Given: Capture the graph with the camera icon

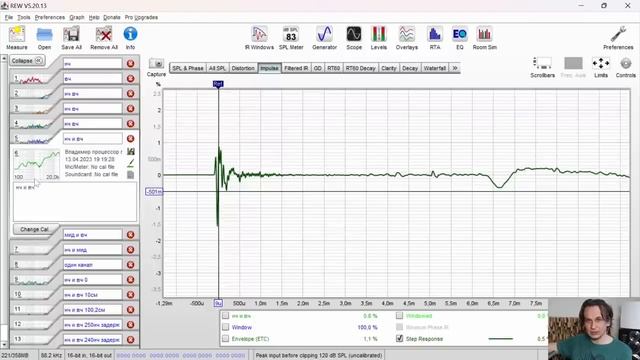Looking at the screenshot, I should 156,64.
